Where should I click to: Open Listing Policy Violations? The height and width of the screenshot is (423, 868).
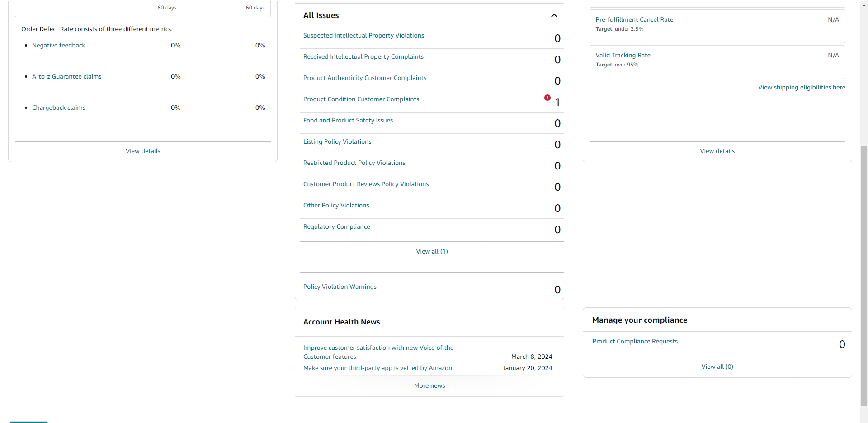point(337,141)
